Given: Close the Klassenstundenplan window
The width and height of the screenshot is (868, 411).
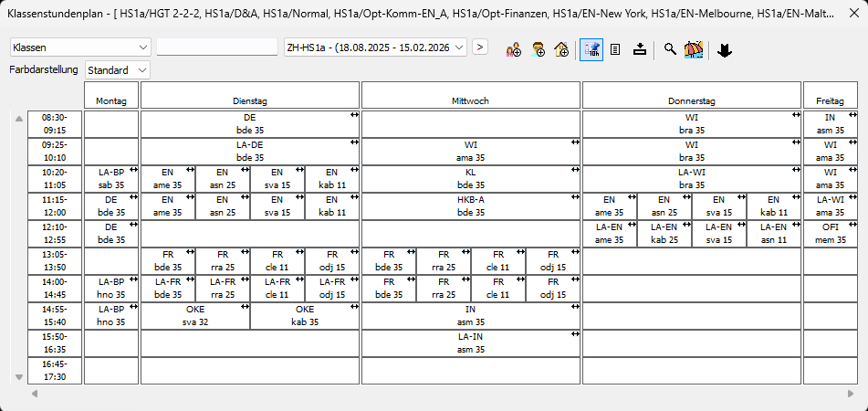Looking at the screenshot, I should pyautogui.click(x=853, y=15).
